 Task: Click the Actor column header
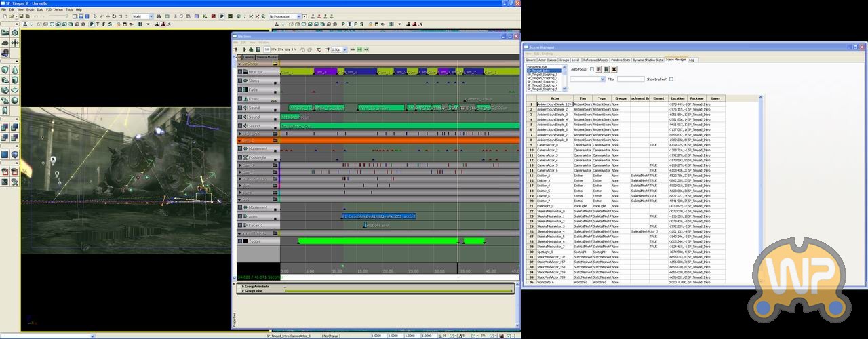pyautogui.click(x=554, y=98)
